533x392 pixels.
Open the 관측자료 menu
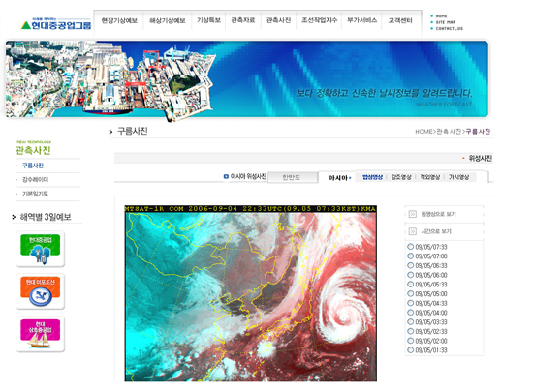click(x=243, y=20)
